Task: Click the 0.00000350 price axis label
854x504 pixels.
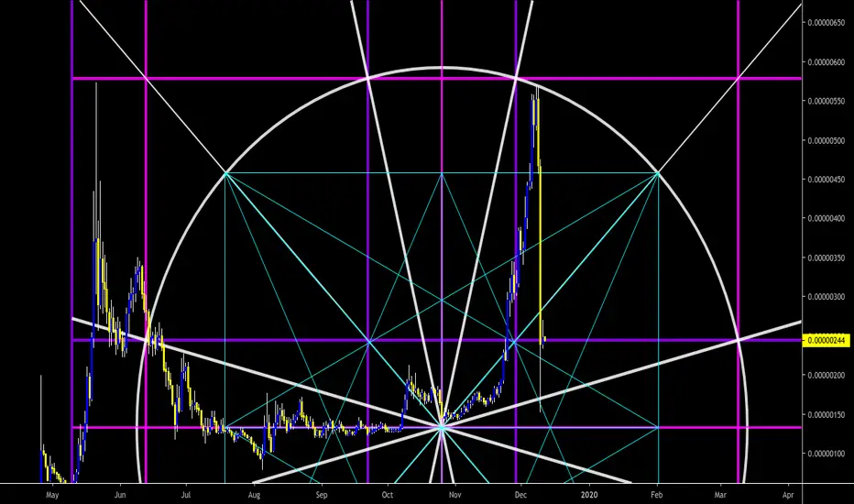Action: click(827, 257)
